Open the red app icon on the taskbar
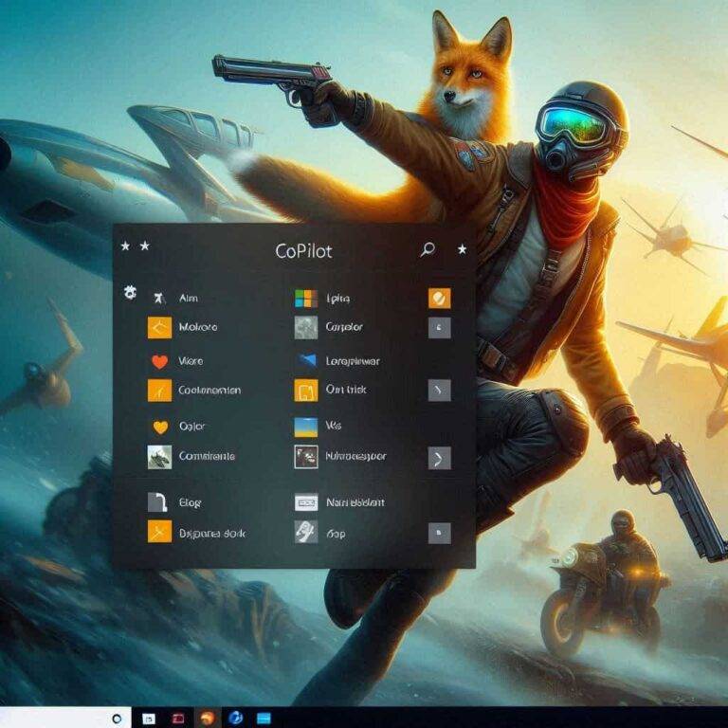The height and width of the screenshot is (728, 728). (x=178, y=719)
